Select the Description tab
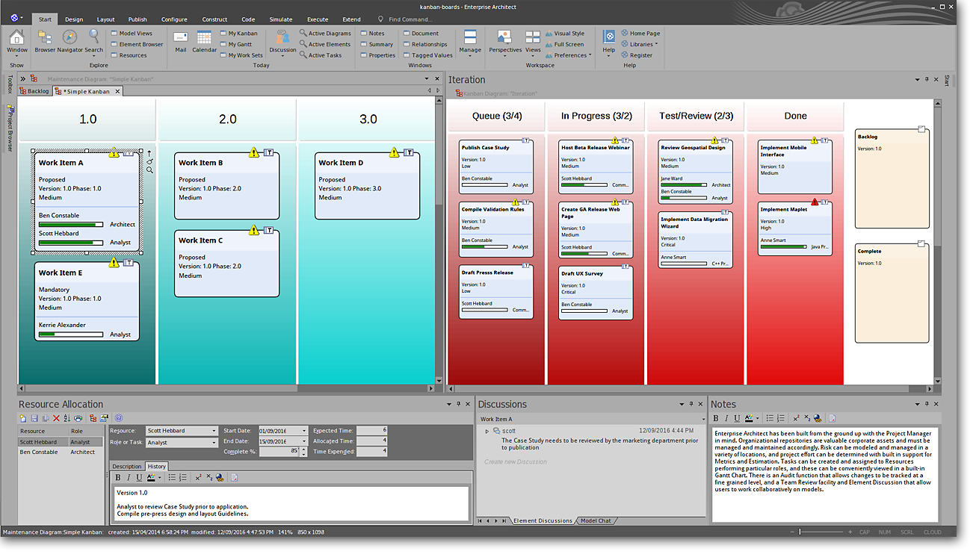The width and height of the screenshot is (979, 560). pyautogui.click(x=126, y=466)
